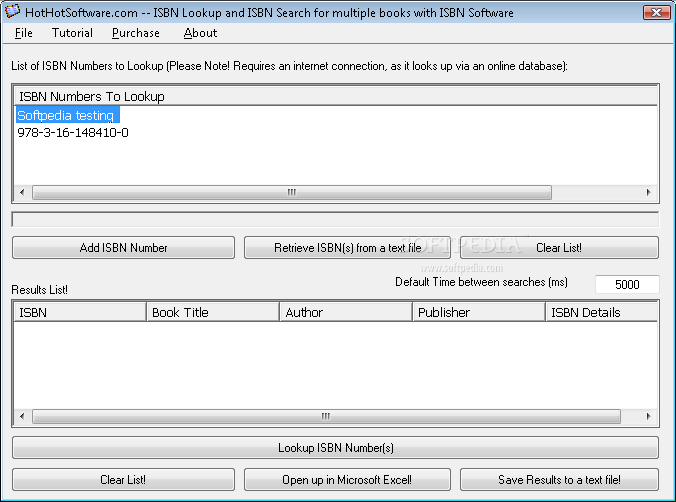The height and width of the screenshot is (502, 676).
Task: Click the Default Time between searches field
Action: [x=627, y=284]
